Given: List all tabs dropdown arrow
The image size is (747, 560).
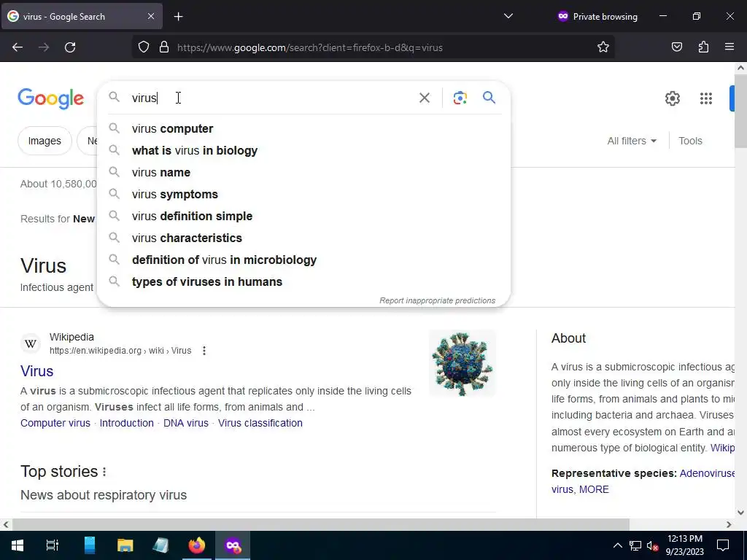Looking at the screenshot, I should pos(508,16).
